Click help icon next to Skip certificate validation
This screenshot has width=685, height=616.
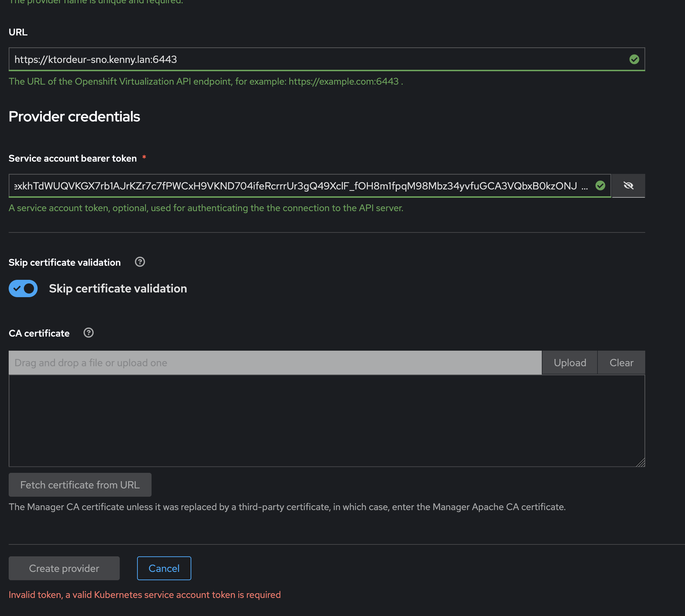click(x=140, y=262)
